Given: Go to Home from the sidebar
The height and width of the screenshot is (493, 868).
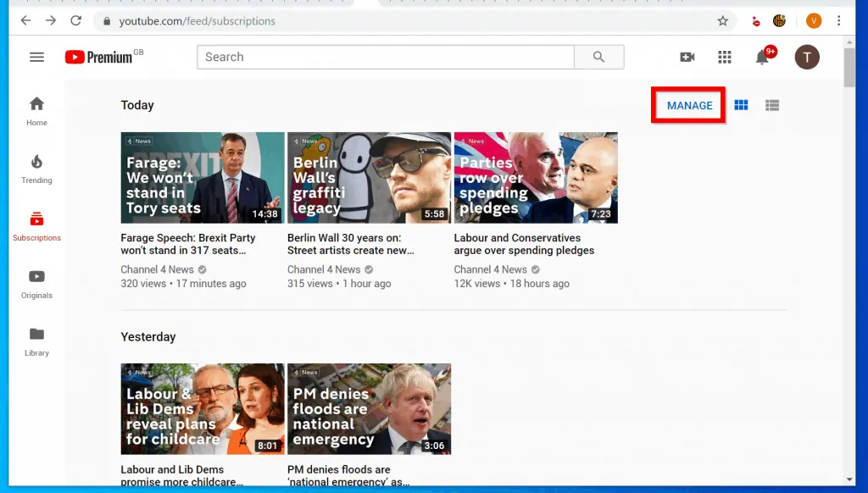Looking at the screenshot, I should tap(36, 110).
